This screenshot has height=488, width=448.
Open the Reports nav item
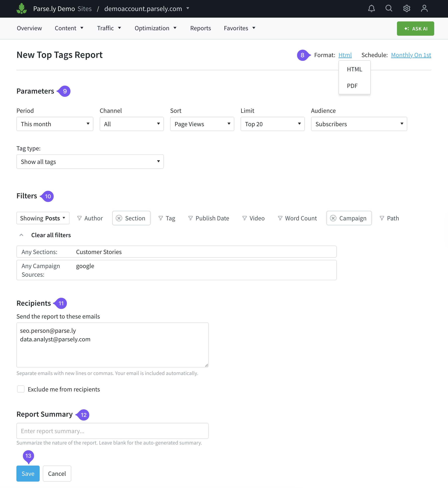tap(201, 28)
